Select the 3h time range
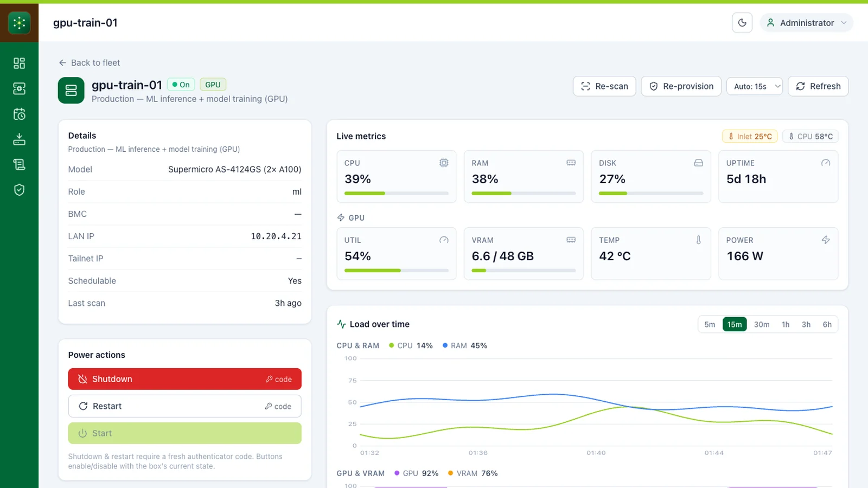This screenshot has width=868, height=488. pos(806,324)
